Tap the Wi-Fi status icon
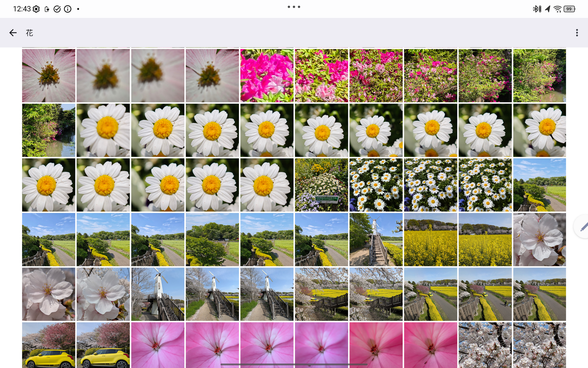588x368 pixels. 557,9
